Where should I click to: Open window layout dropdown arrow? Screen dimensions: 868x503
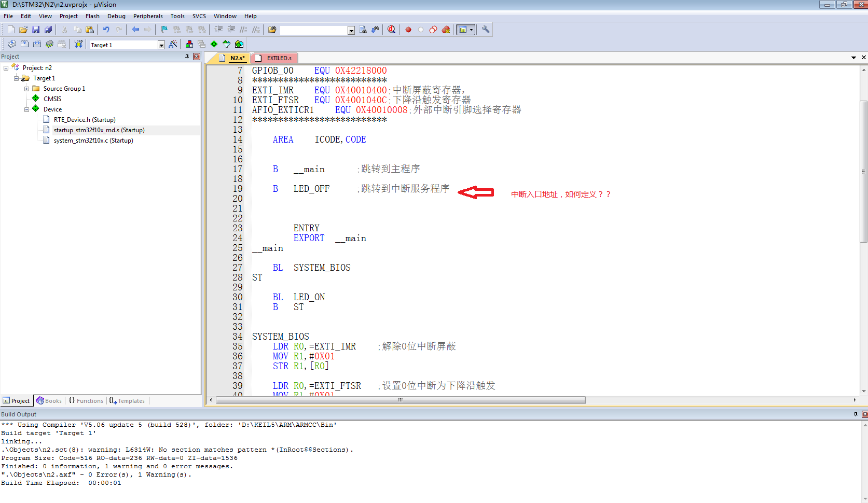[x=471, y=30]
